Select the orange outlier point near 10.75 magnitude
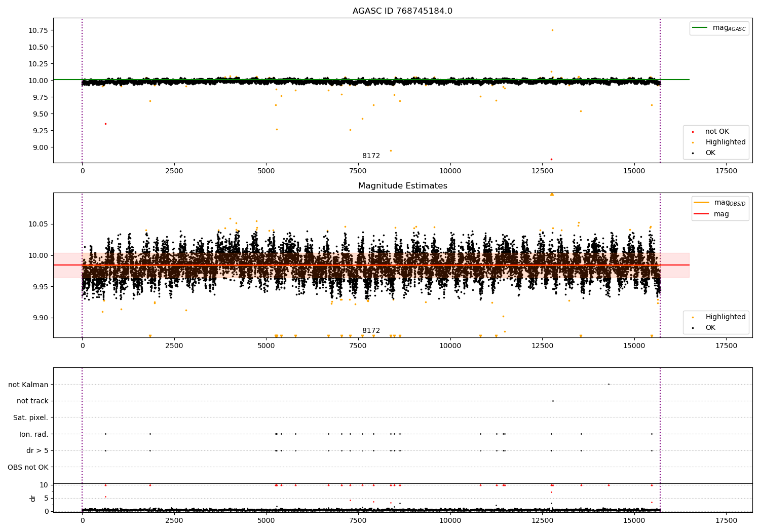This screenshot has width=760, height=532. pos(552,30)
